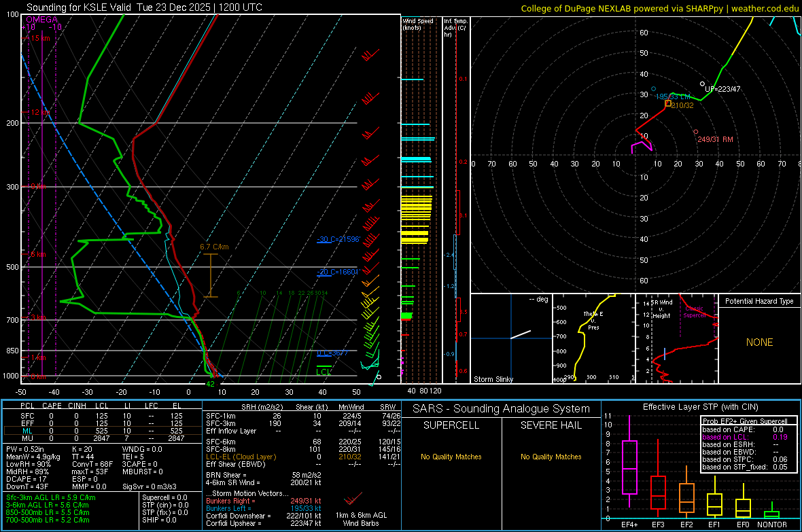
Task: Click the red Bunkers Right marker on hodograph
Action: click(695, 132)
